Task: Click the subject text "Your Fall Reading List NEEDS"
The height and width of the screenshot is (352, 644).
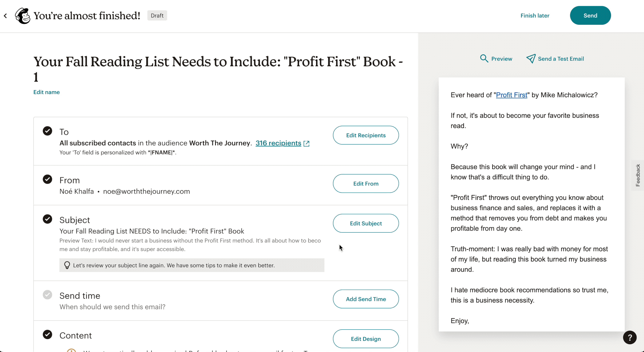Action: [x=105, y=231]
